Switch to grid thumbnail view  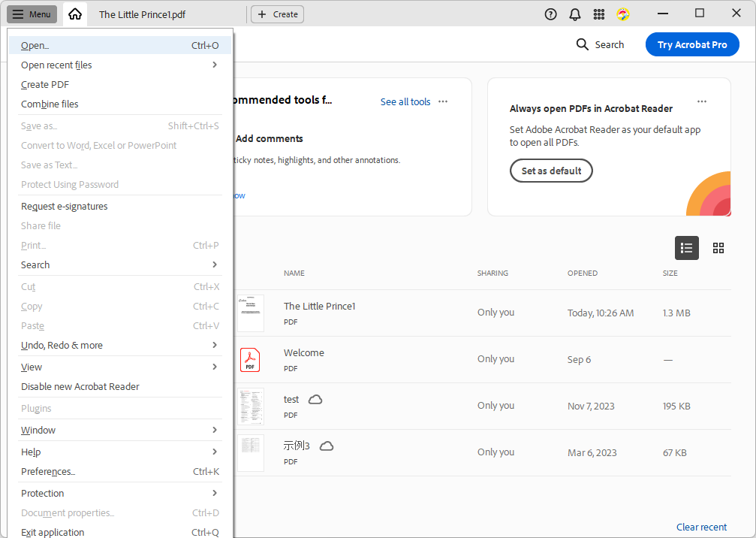[718, 248]
